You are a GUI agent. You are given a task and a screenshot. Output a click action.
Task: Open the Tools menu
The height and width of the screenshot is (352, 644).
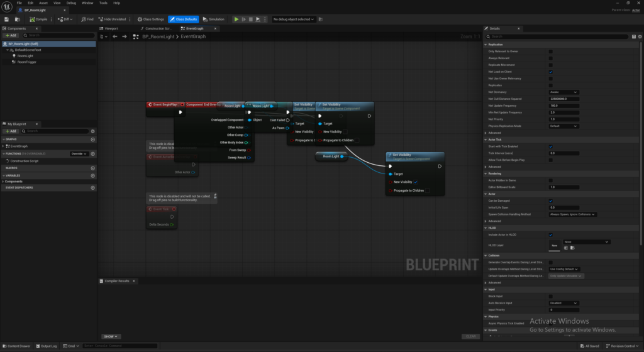pos(103,3)
